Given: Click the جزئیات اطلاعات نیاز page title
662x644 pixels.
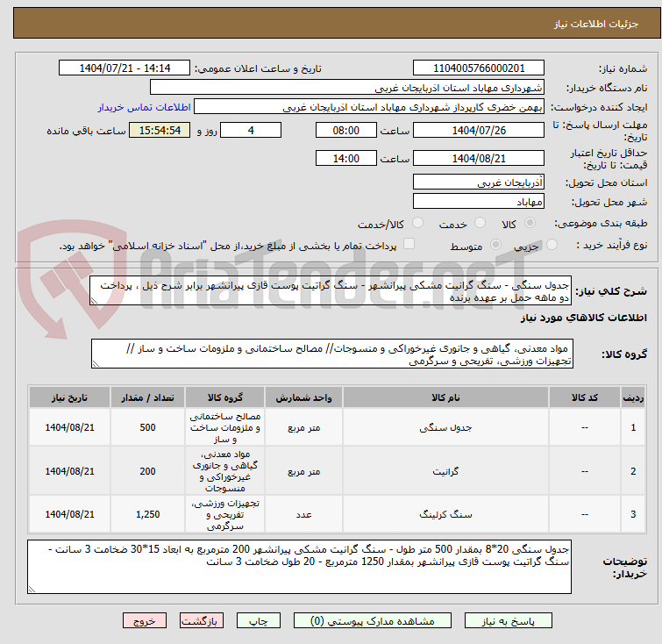Looking at the screenshot, I should pos(595,24).
